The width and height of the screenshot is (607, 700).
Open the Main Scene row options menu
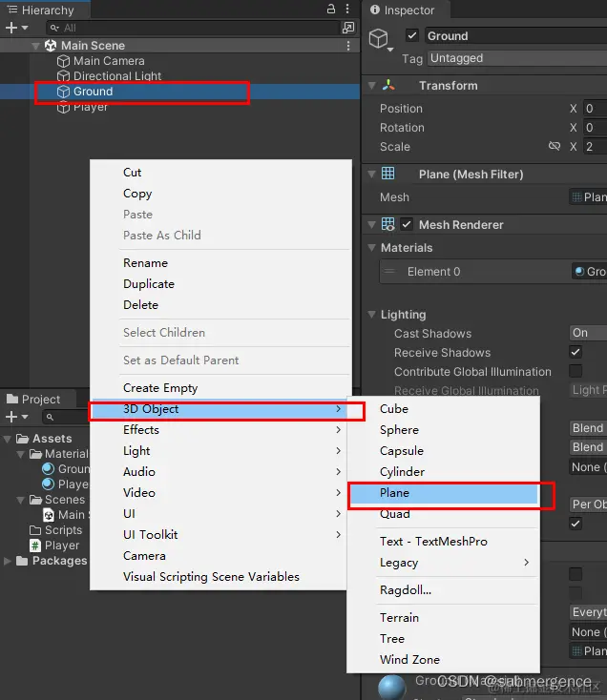(x=348, y=46)
